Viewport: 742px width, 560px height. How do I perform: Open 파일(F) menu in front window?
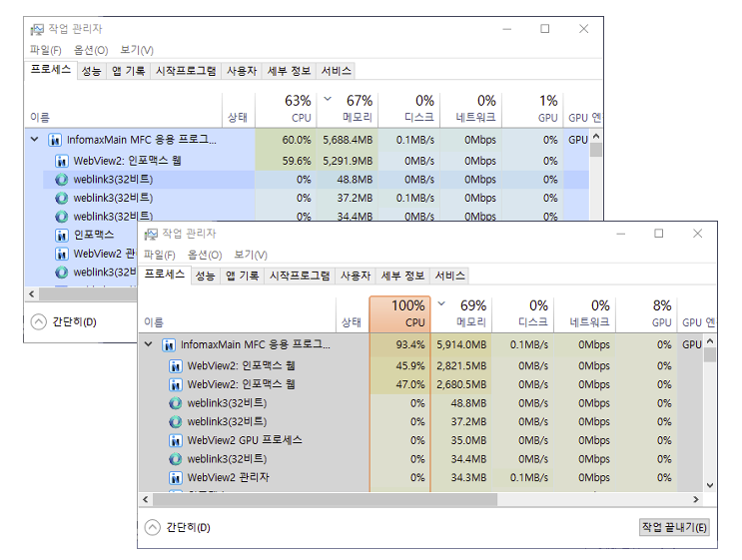coord(160,255)
